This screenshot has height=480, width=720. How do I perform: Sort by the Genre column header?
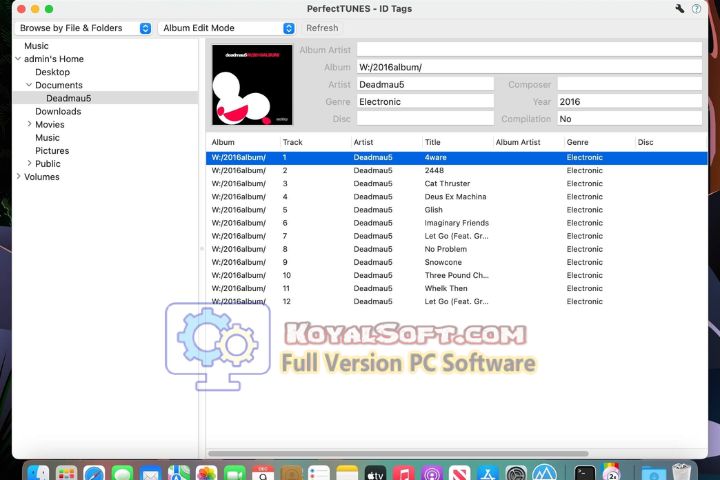coord(599,142)
